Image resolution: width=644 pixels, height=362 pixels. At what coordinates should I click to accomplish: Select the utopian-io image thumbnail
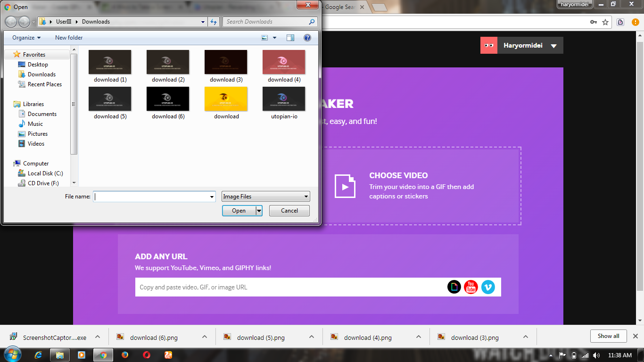tap(284, 99)
